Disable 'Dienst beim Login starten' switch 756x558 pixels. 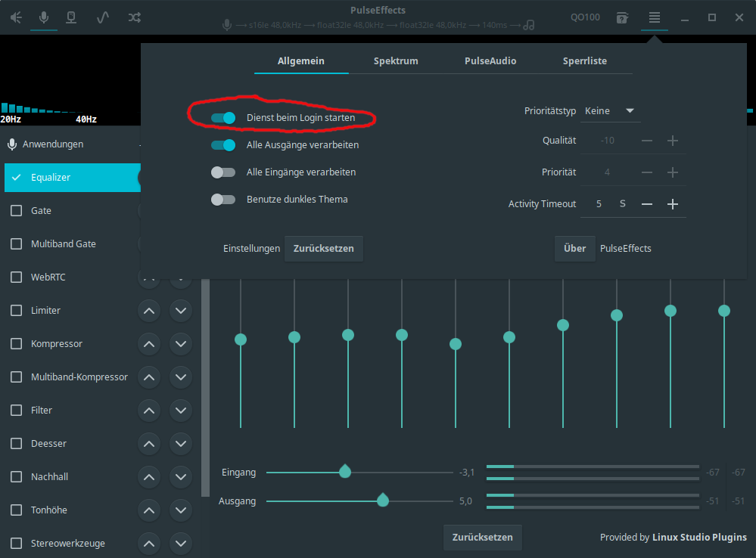223,118
